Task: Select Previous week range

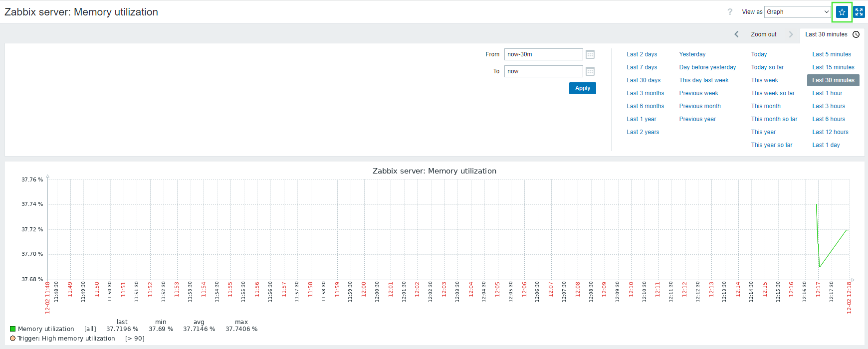Action: 699,93
